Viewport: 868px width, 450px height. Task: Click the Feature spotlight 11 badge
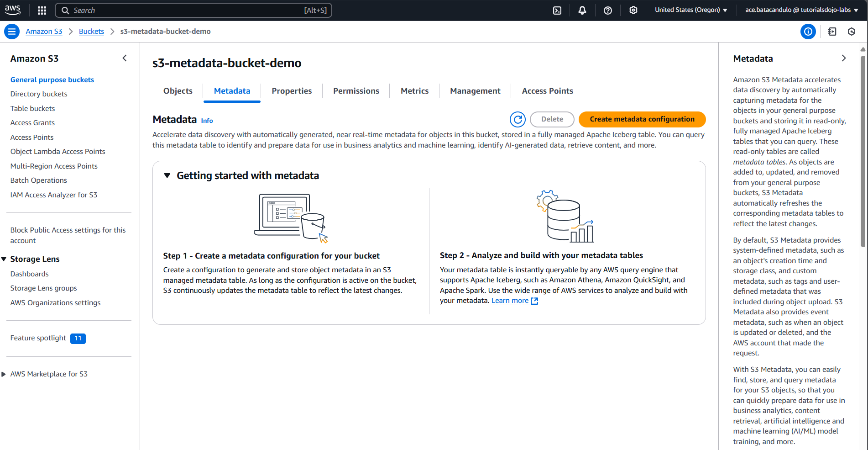click(78, 339)
